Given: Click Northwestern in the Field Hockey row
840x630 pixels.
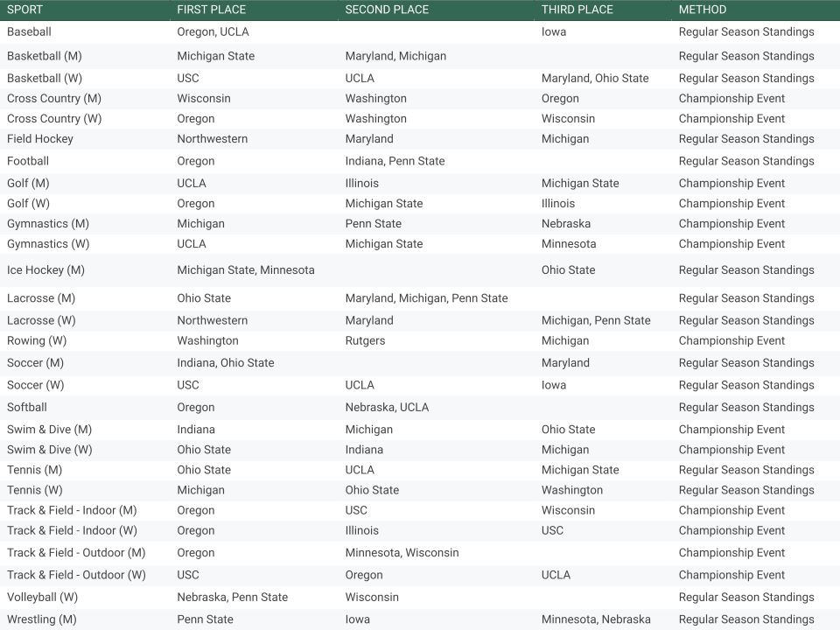Looking at the screenshot, I should [x=212, y=139].
